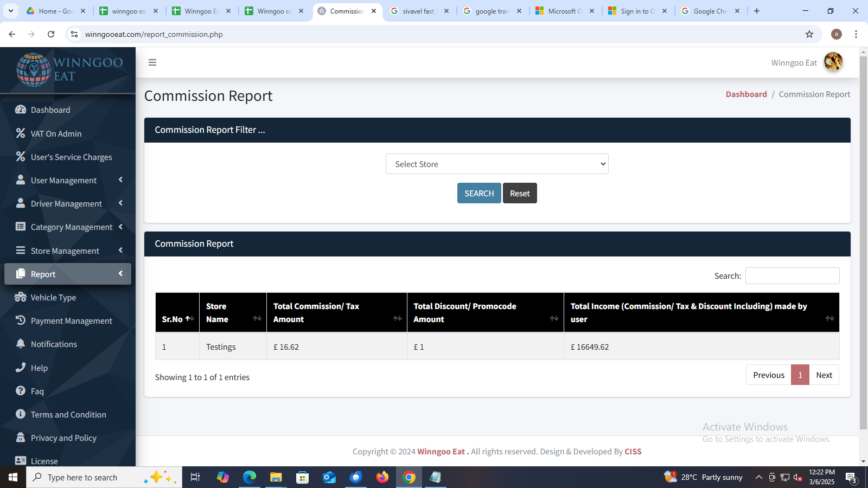The height and width of the screenshot is (488, 868).
Task: Follow the Dashboard breadcrumb link
Action: (746, 94)
